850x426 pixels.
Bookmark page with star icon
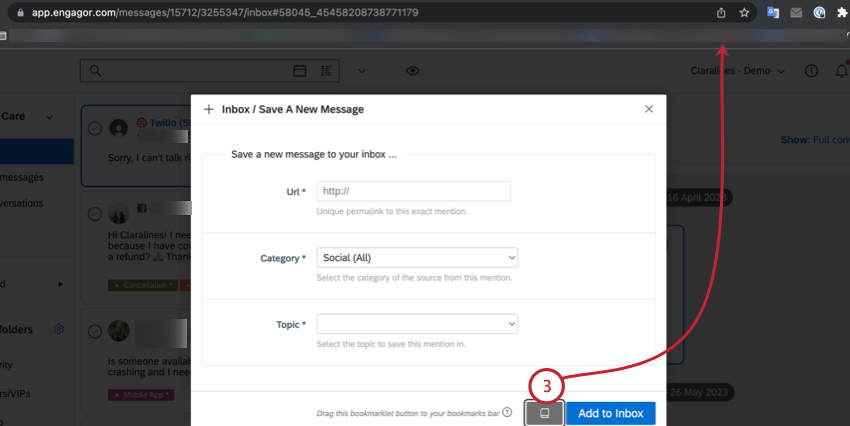(744, 12)
